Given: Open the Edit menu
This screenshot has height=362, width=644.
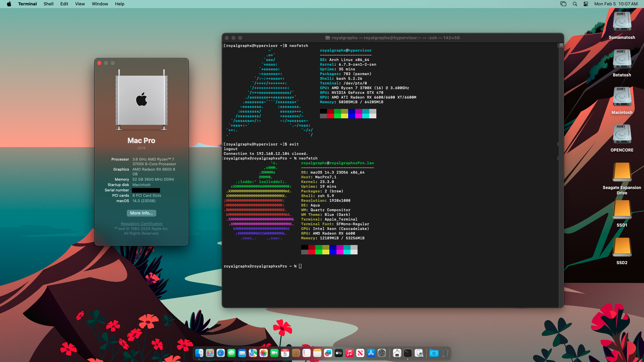Looking at the screenshot, I should tap(64, 4).
